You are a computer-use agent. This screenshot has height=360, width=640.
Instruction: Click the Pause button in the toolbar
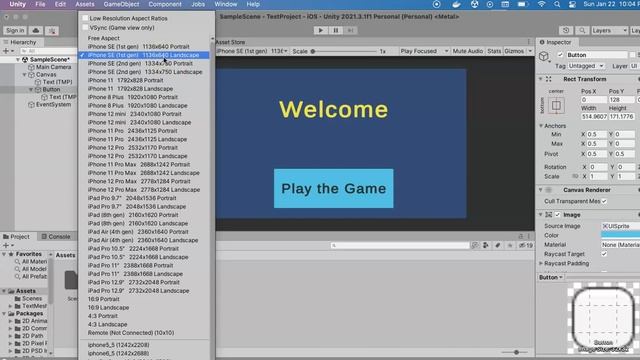click(x=336, y=30)
